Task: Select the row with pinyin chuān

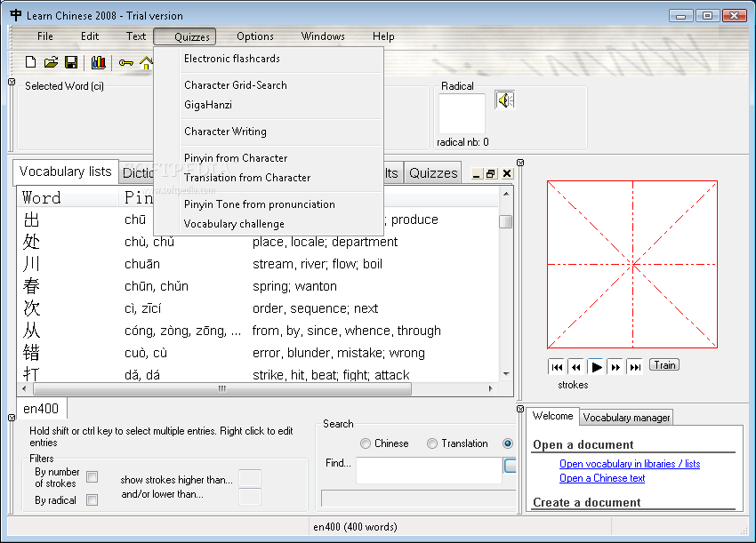Action: pyautogui.click(x=258, y=264)
